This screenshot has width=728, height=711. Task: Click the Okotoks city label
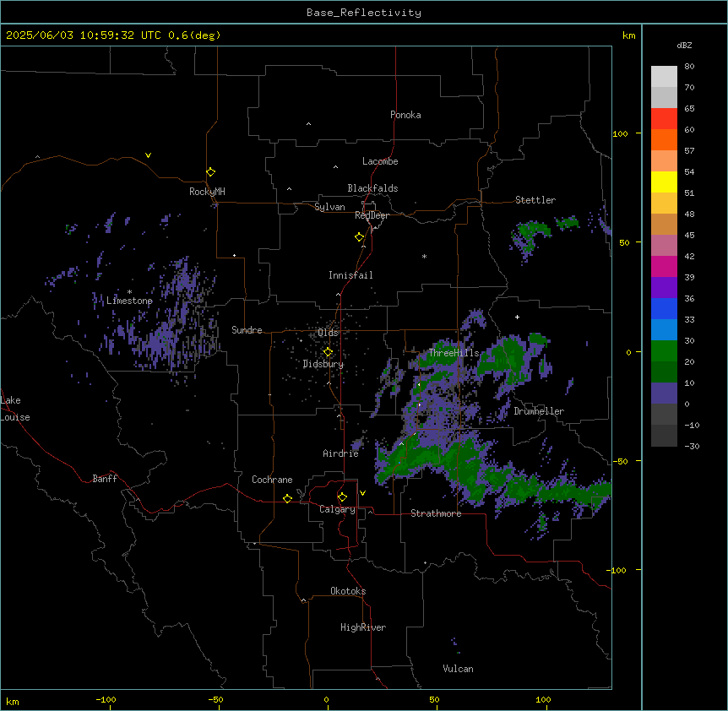click(x=348, y=591)
